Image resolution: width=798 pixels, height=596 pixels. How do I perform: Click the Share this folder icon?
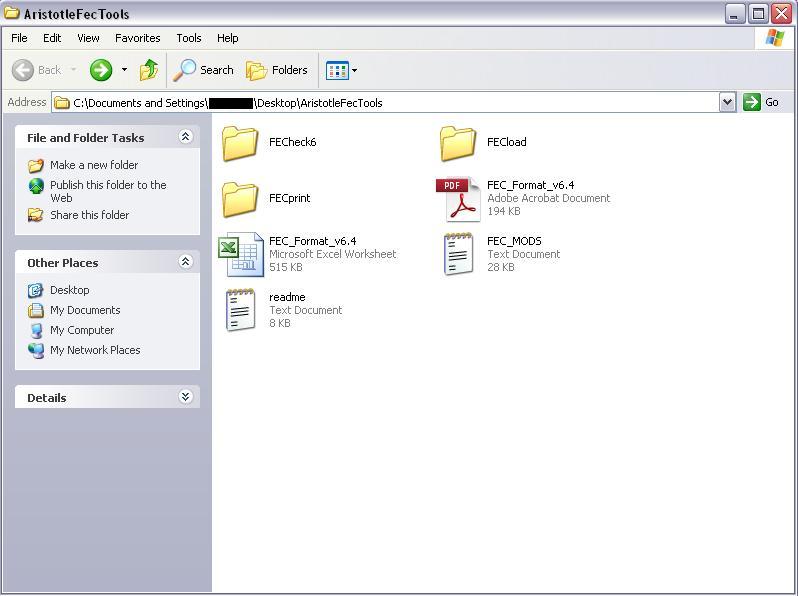pyautogui.click(x=36, y=215)
